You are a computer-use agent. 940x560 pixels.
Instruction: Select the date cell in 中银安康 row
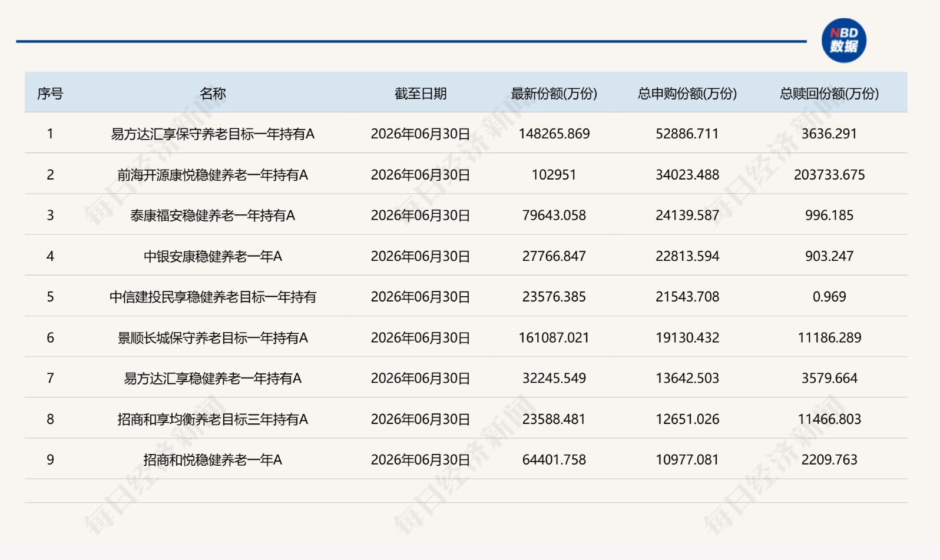421,256
